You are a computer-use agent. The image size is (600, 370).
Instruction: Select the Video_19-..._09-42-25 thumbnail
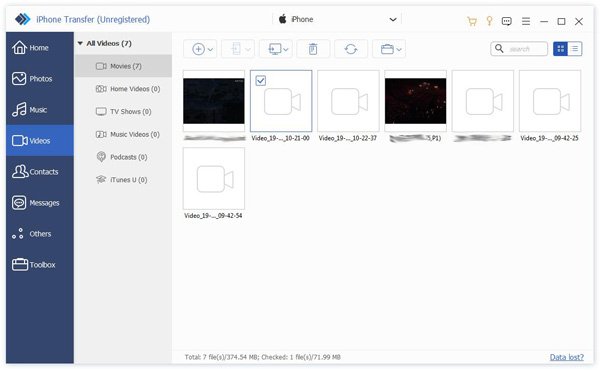[550, 101]
